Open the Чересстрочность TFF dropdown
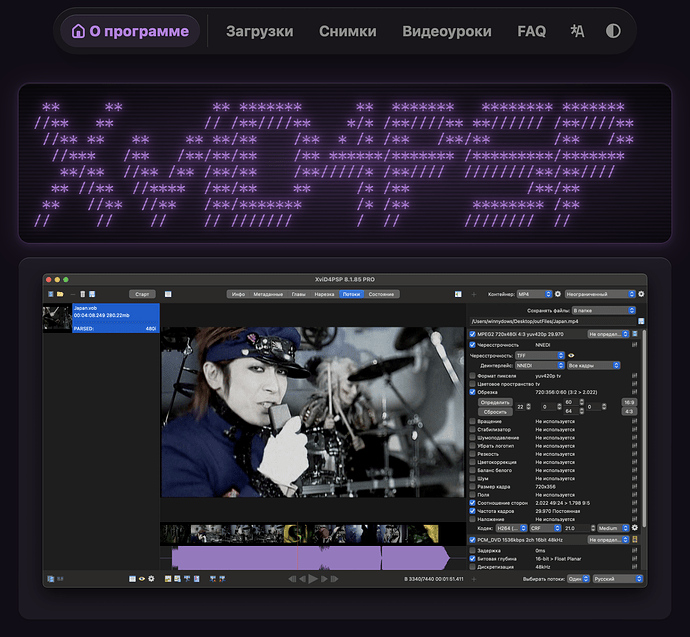The image size is (690, 637). [x=540, y=355]
